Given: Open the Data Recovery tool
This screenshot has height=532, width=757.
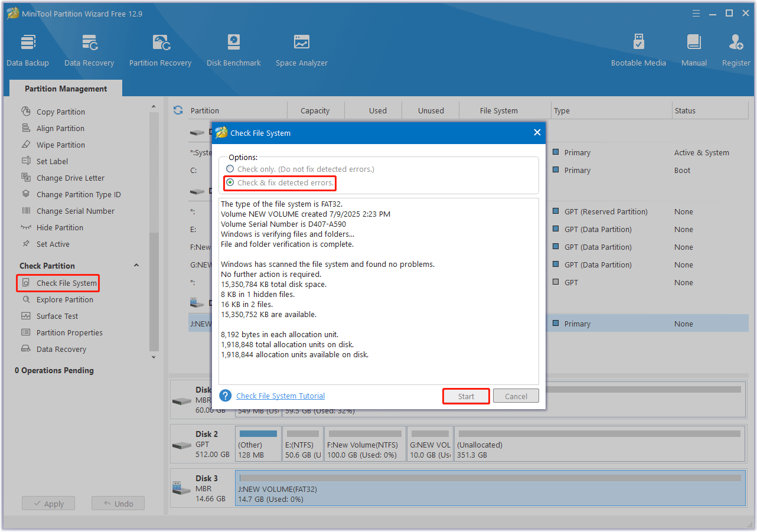Looking at the screenshot, I should pos(89,50).
